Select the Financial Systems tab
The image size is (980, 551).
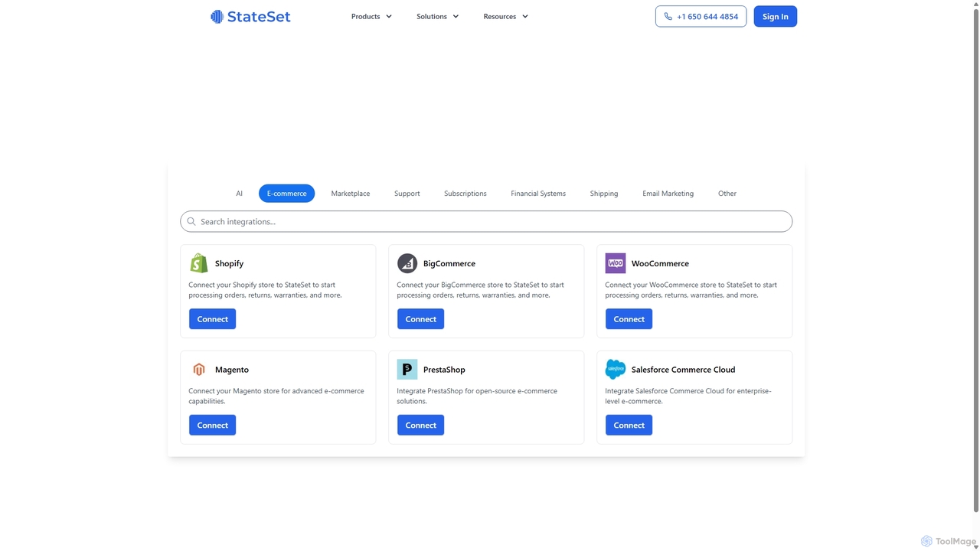coord(538,194)
